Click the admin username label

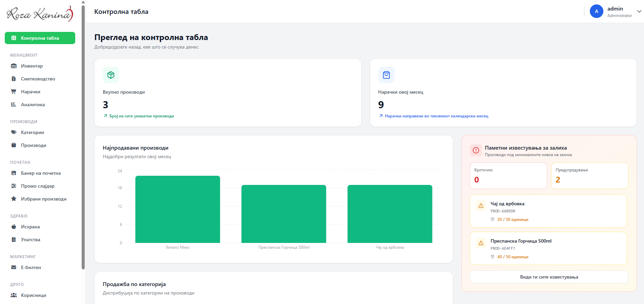click(x=615, y=9)
